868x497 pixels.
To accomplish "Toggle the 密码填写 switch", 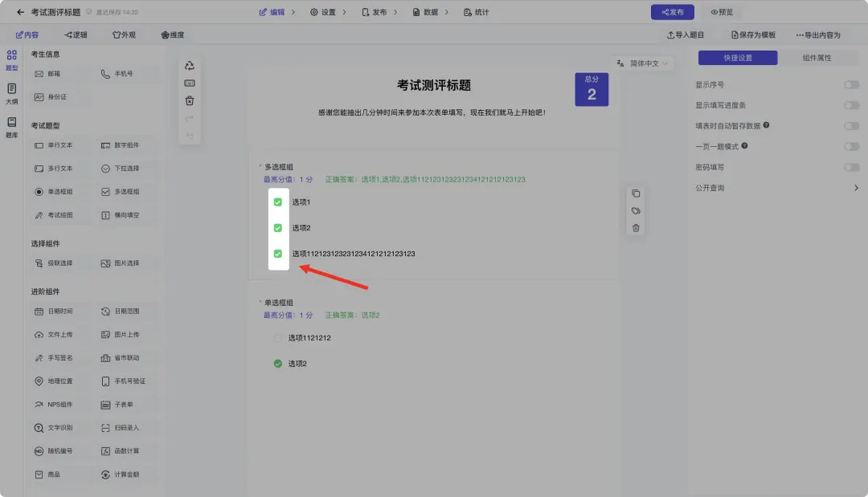I will tap(851, 167).
